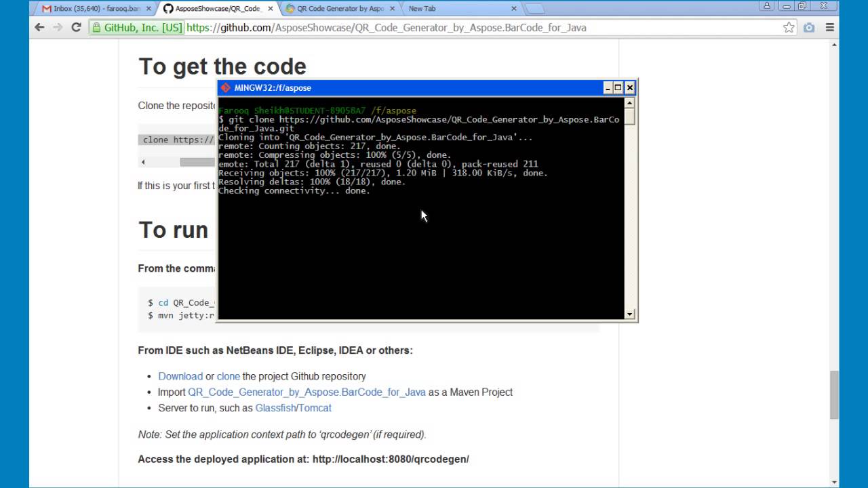Click 'Checking connectivity... done.' terminal line
This screenshot has width=868, height=488.
(294, 190)
